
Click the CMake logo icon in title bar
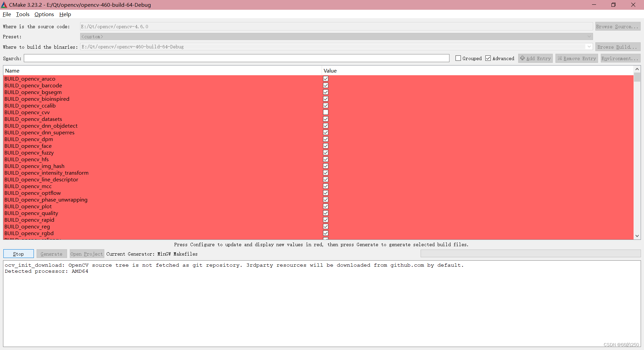pyautogui.click(x=4, y=5)
